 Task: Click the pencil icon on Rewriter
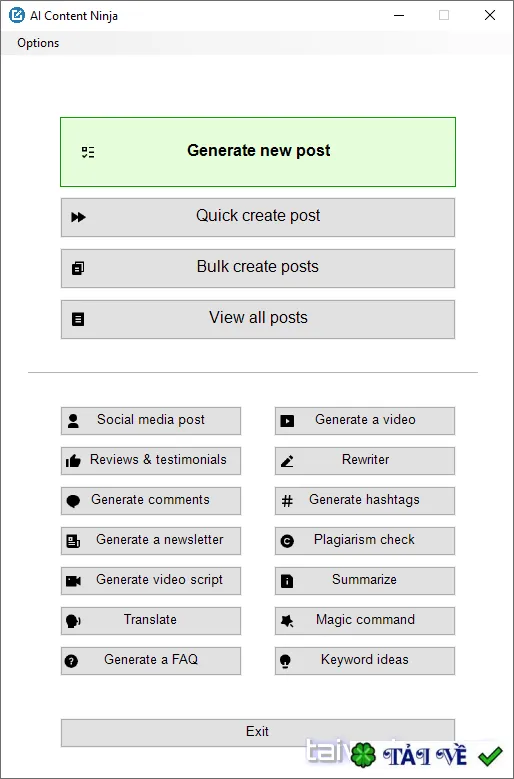coord(287,461)
